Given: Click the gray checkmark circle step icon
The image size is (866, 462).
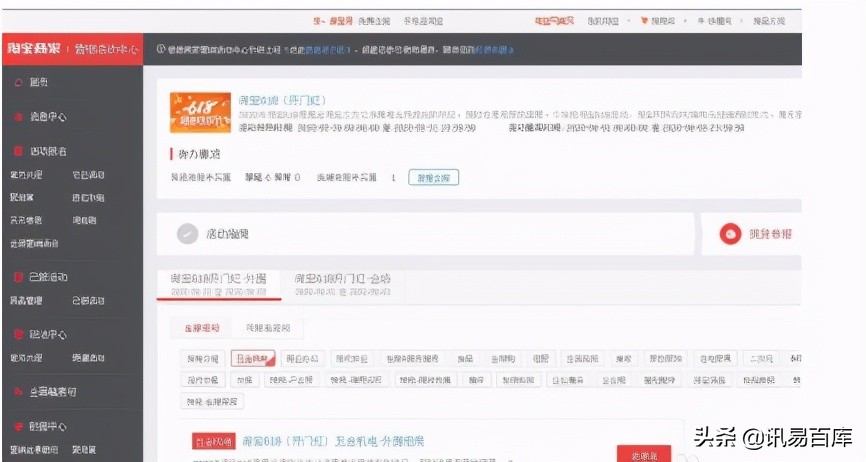Looking at the screenshot, I should (187, 234).
